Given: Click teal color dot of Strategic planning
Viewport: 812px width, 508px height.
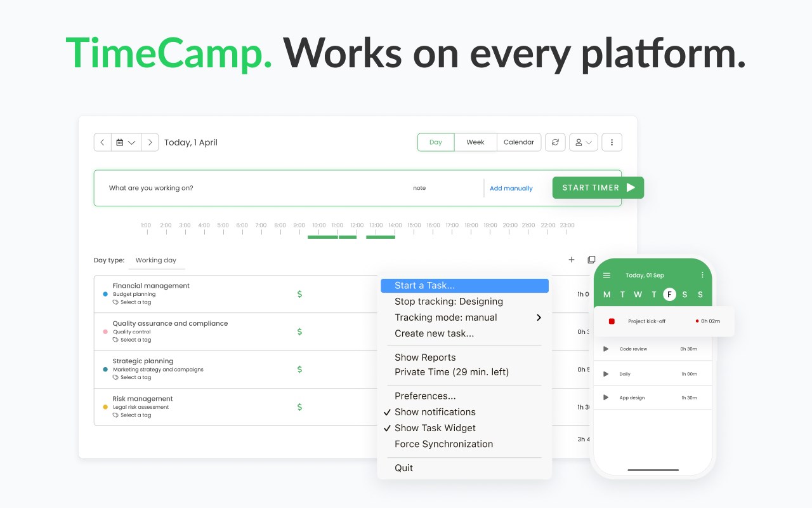Looking at the screenshot, I should (105, 369).
